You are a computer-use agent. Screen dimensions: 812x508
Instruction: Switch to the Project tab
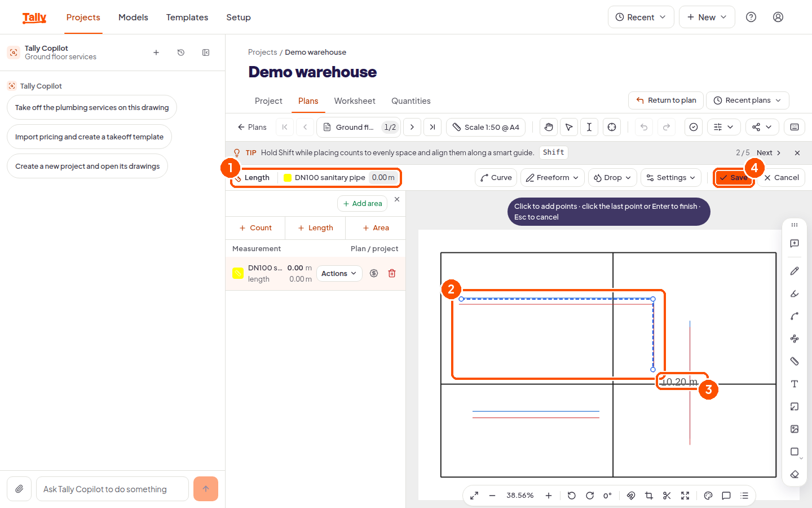268,101
